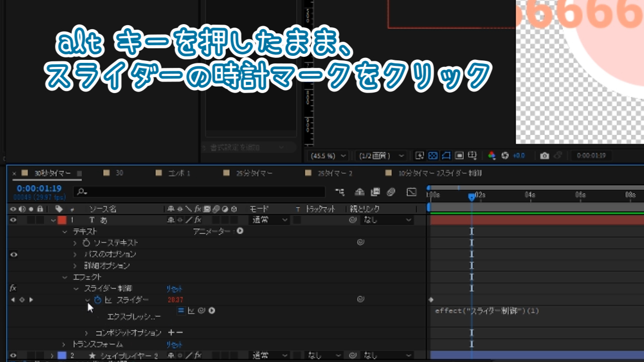The image size is (644, 362).
Task: Toggle visibility of Shape Layer 2
Action: pyautogui.click(x=14, y=355)
